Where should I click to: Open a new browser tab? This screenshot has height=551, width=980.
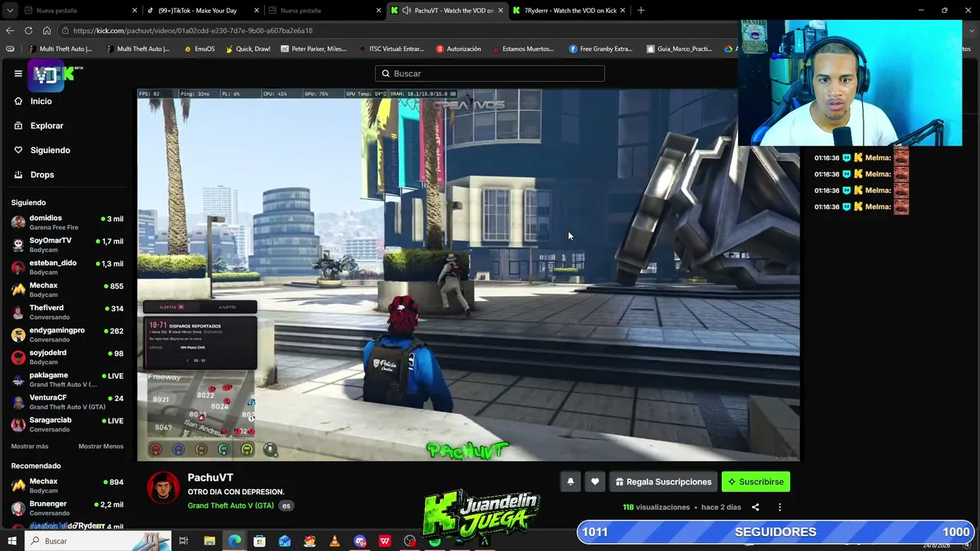[x=641, y=11]
